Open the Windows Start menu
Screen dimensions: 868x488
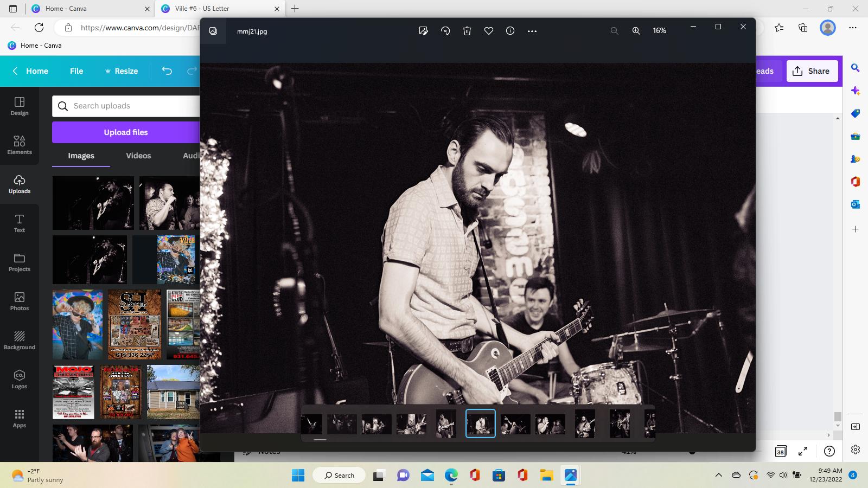point(298,476)
